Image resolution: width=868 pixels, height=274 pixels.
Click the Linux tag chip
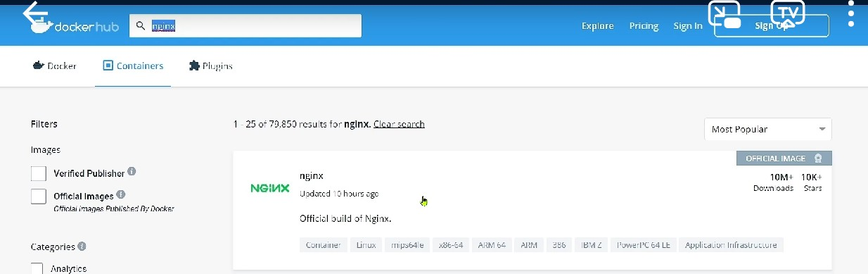366,245
